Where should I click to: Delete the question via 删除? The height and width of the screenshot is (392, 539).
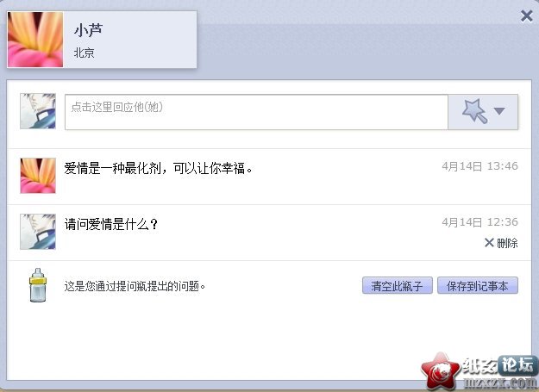click(507, 243)
